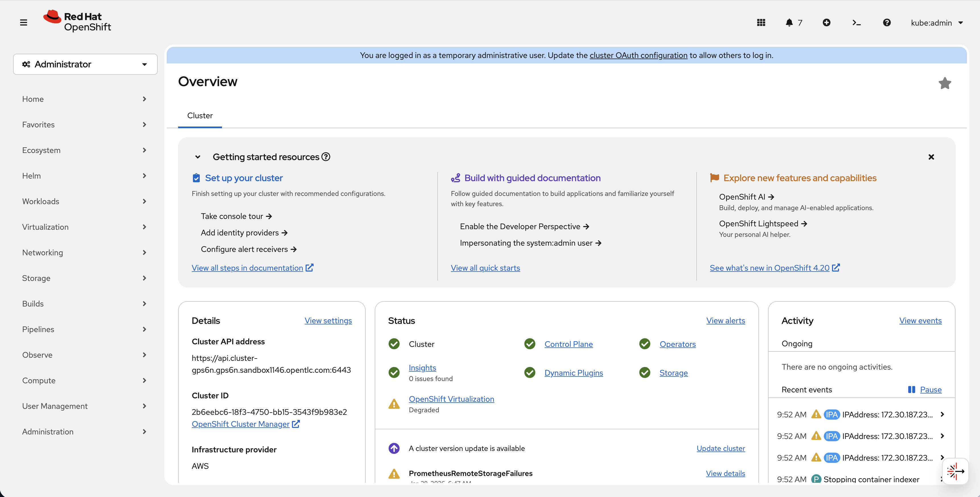Collapse the Getting started resources section
Image resolution: width=980 pixels, height=497 pixels.
197,157
